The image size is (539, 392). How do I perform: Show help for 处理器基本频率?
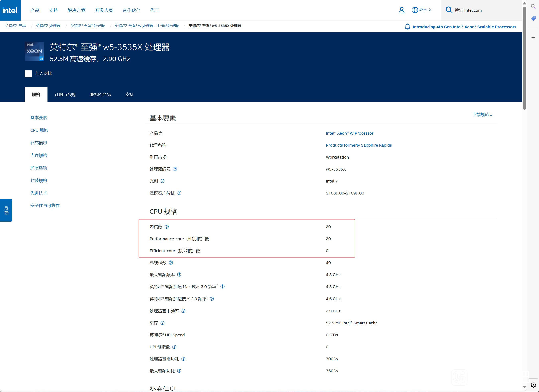[183, 311]
